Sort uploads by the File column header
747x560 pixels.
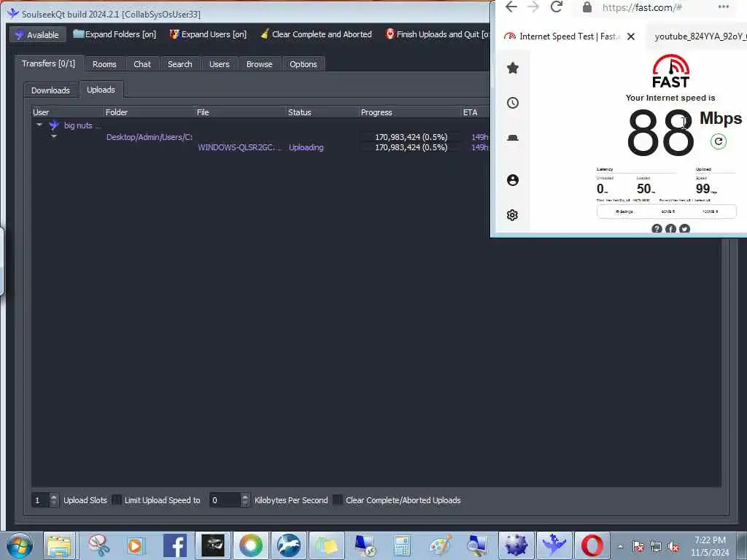pos(241,112)
